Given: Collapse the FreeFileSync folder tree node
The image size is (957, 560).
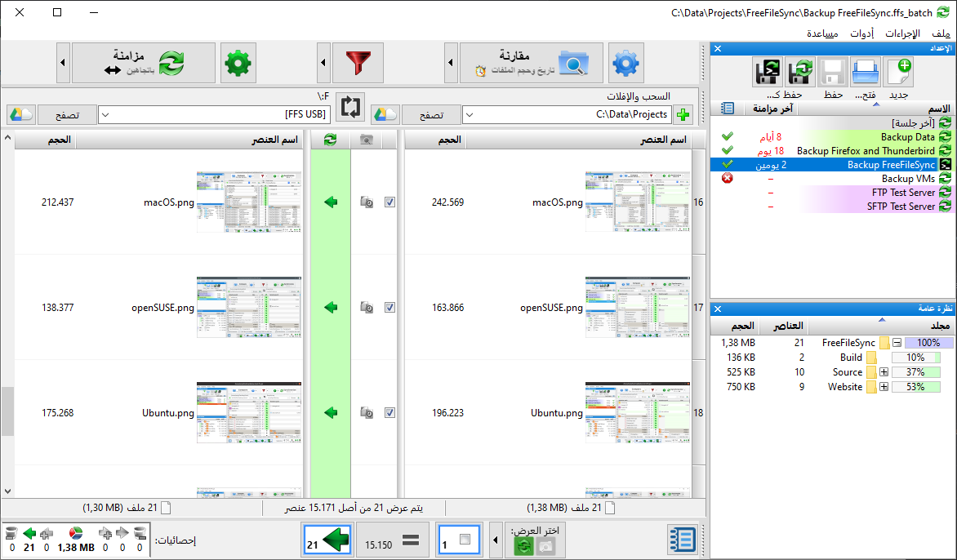Looking at the screenshot, I should click(x=897, y=343).
